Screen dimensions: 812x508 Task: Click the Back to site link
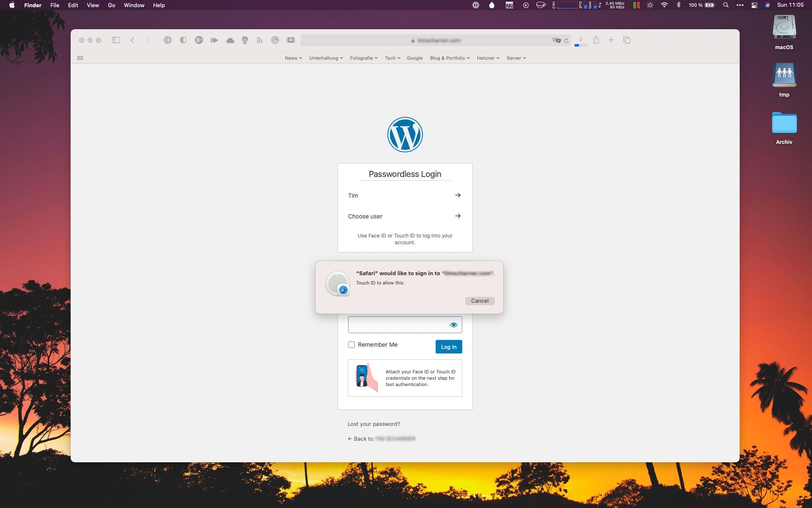point(381,439)
